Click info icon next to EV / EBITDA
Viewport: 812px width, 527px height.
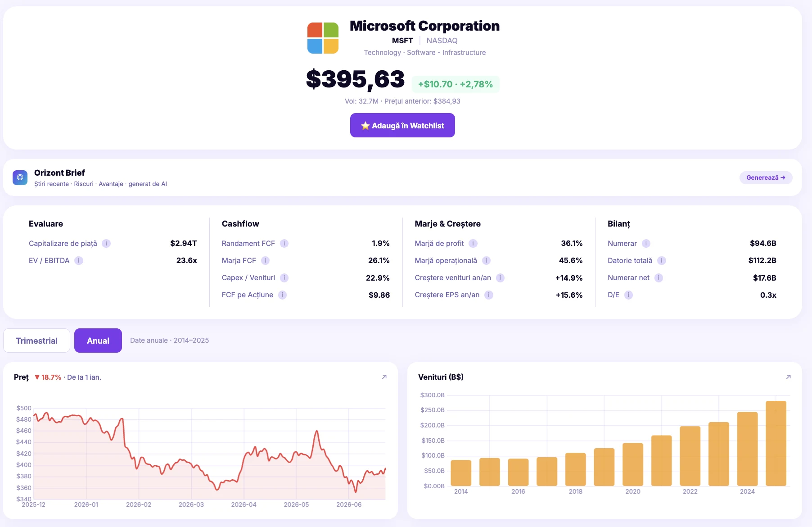[x=79, y=261]
